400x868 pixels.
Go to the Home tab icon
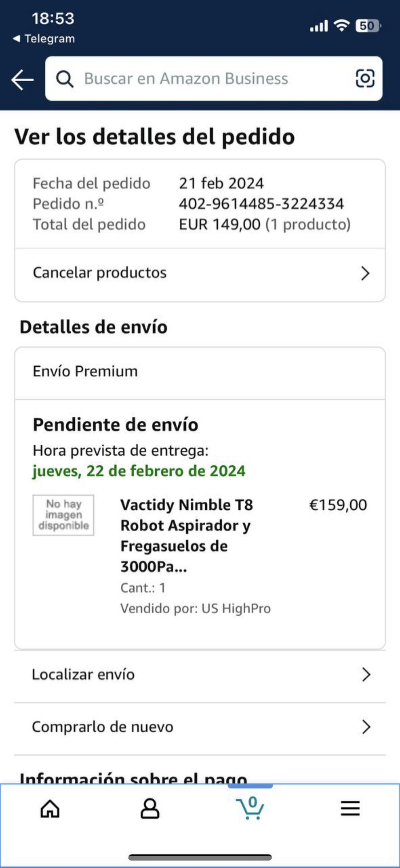click(50, 809)
